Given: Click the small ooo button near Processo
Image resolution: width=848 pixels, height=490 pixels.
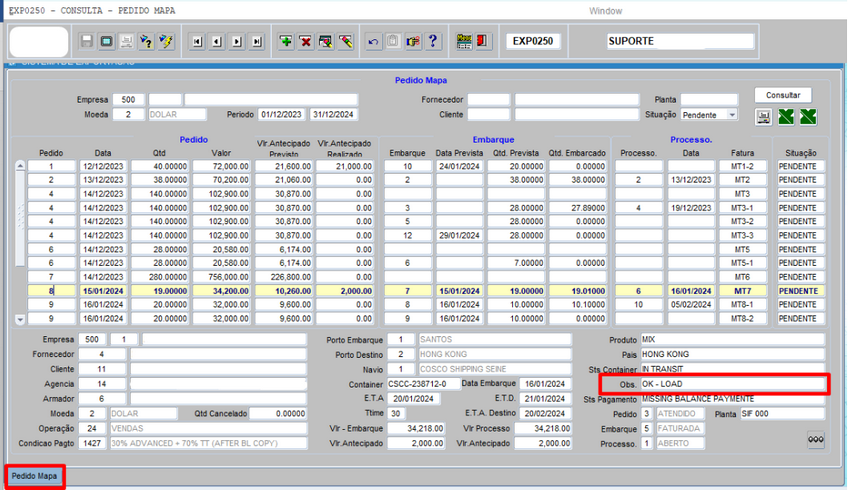Looking at the screenshot, I should (x=815, y=440).
